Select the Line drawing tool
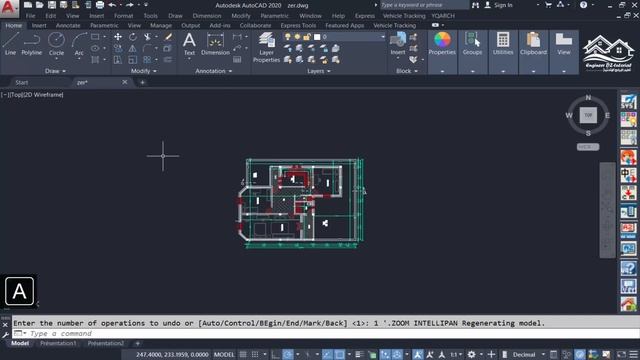 pos(11,44)
